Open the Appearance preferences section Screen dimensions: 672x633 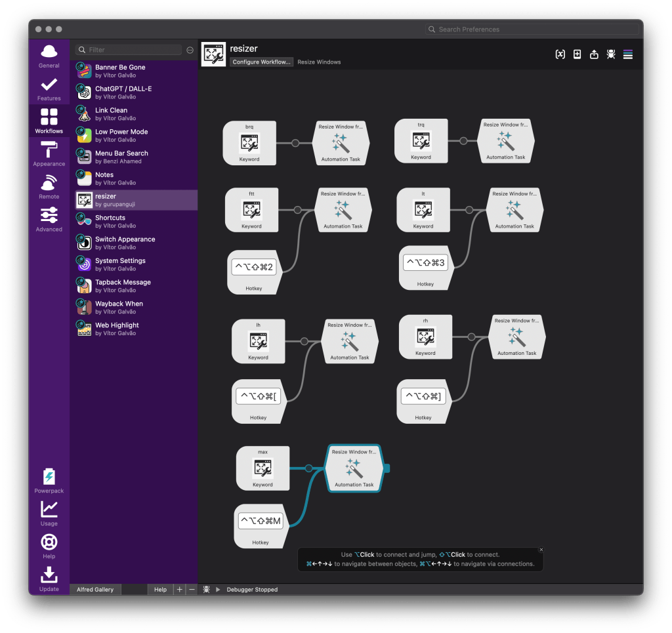[x=49, y=153]
